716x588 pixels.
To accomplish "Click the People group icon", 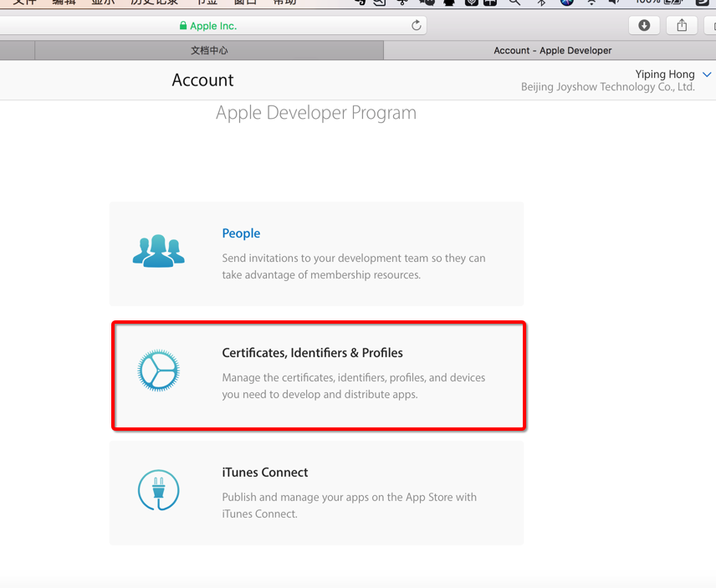I will point(158,251).
